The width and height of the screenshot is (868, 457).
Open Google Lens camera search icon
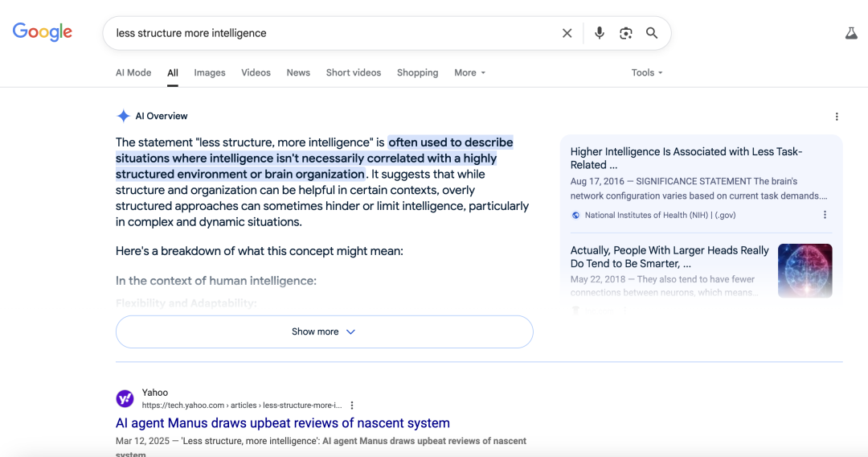(x=625, y=33)
